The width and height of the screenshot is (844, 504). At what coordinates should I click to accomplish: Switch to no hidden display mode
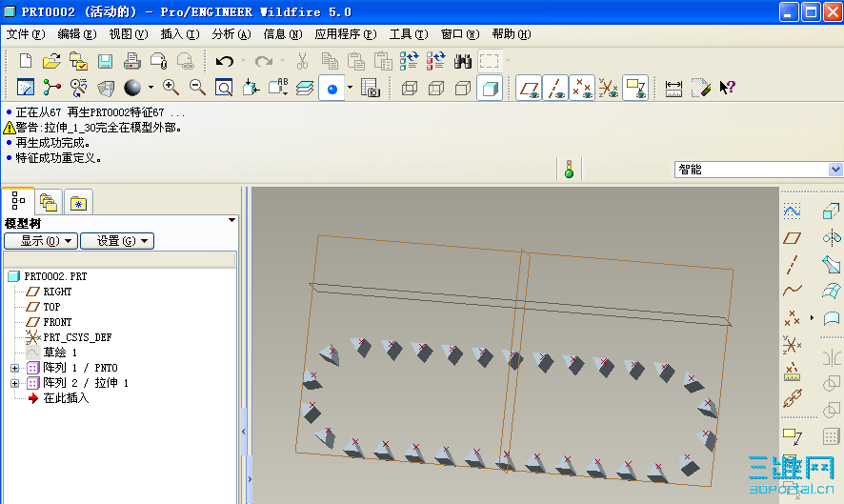tap(463, 88)
